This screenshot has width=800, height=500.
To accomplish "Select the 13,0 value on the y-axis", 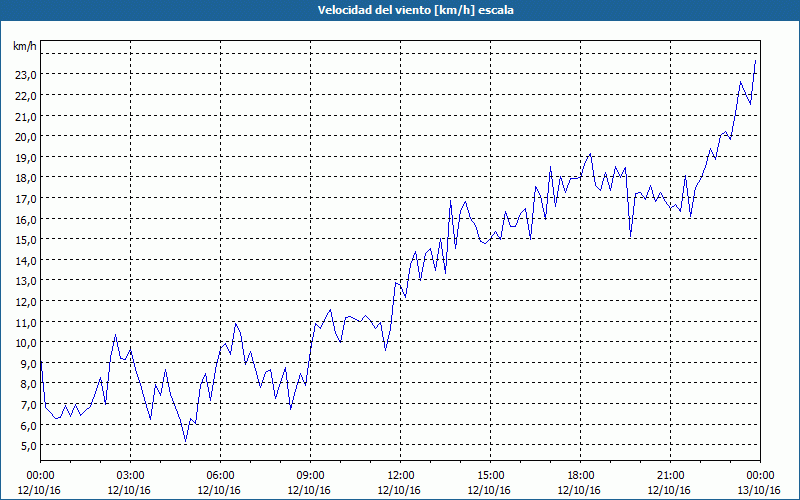I will pyautogui.click(x=26, y=281).
